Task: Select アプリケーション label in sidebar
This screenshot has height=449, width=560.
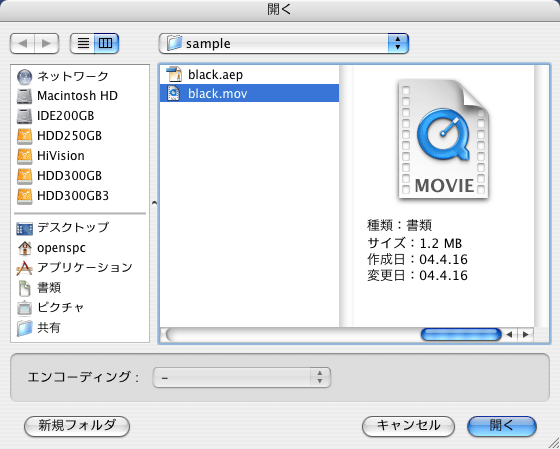Action: tap(85, 268)
